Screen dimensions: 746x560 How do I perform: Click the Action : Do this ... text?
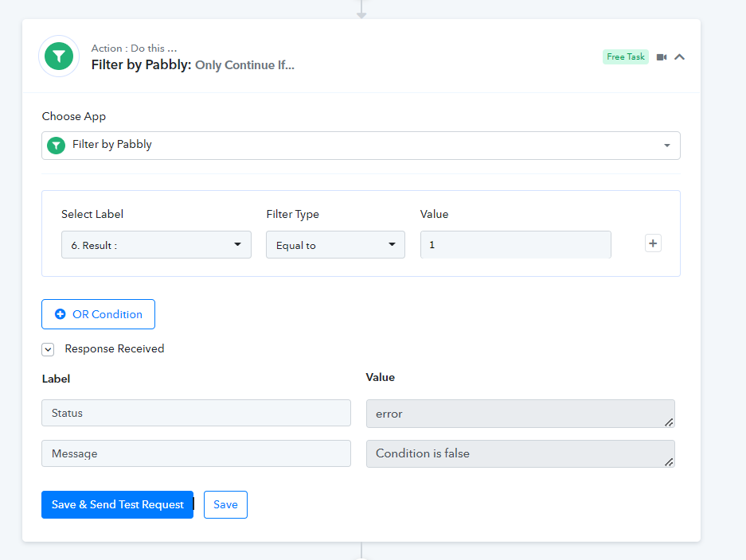click(135, 48)
